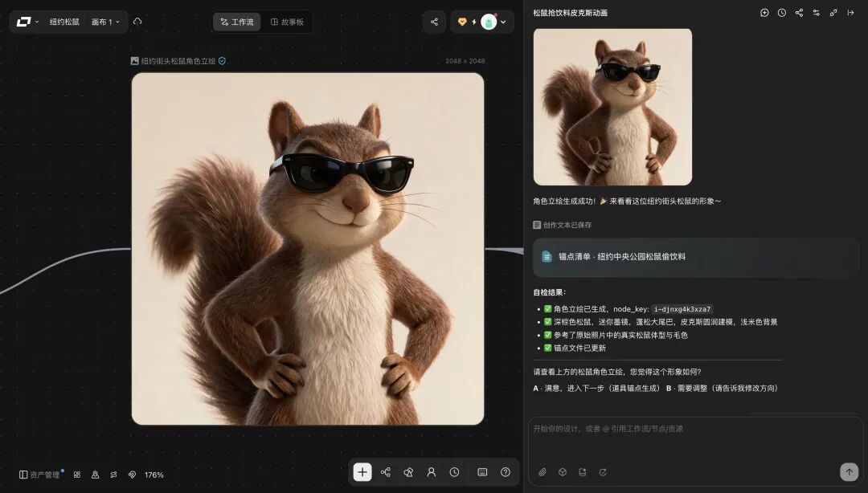Click the verified shield badge beside node title

click(x=222, y=61)
